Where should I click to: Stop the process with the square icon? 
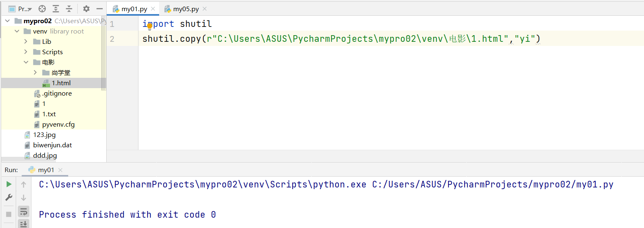tap(9, 214)
